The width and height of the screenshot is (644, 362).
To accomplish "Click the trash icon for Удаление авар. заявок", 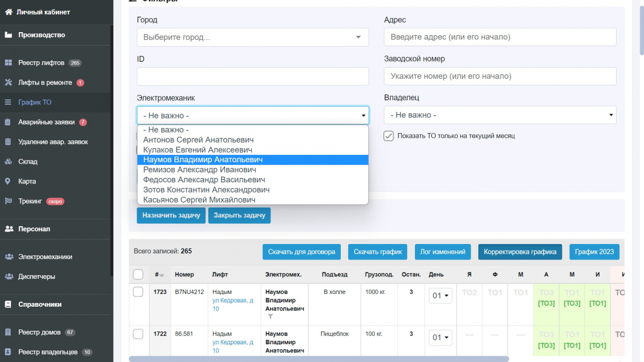I will [x=8, y=142].
